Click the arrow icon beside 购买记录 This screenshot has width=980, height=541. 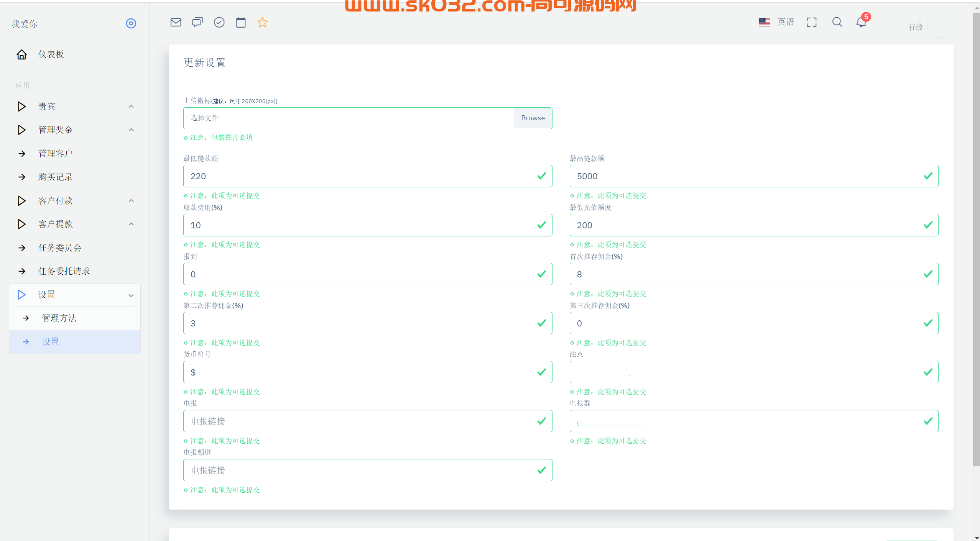coord(22,177)
